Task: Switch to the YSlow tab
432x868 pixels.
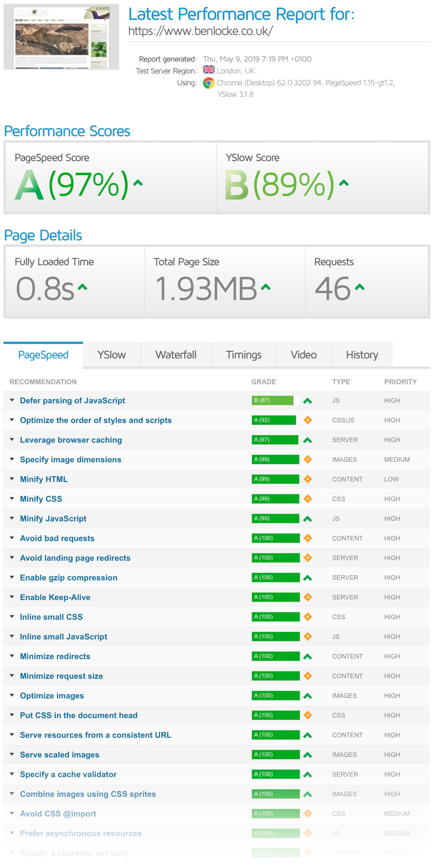Action: (x=111, y=354)
